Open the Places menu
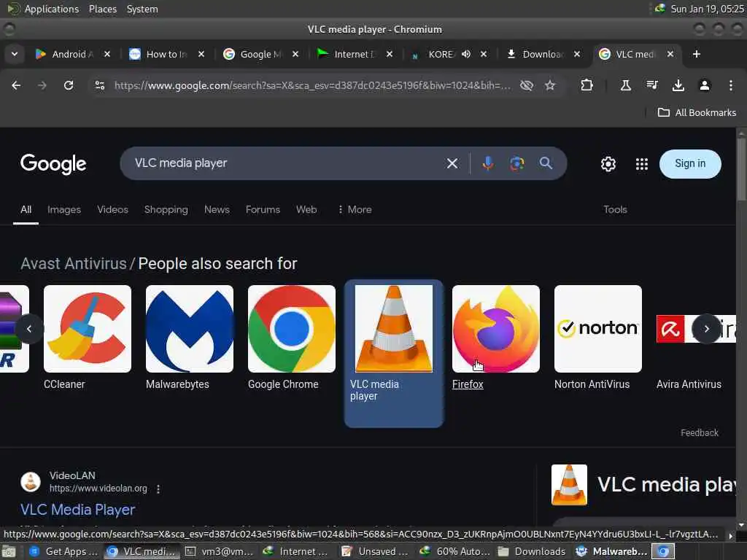The height and width of the screenshot is (560, 747). [x=103, y=9]
